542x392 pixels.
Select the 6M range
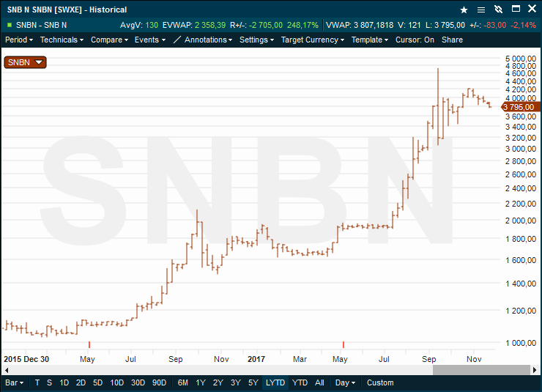point(183,382)
